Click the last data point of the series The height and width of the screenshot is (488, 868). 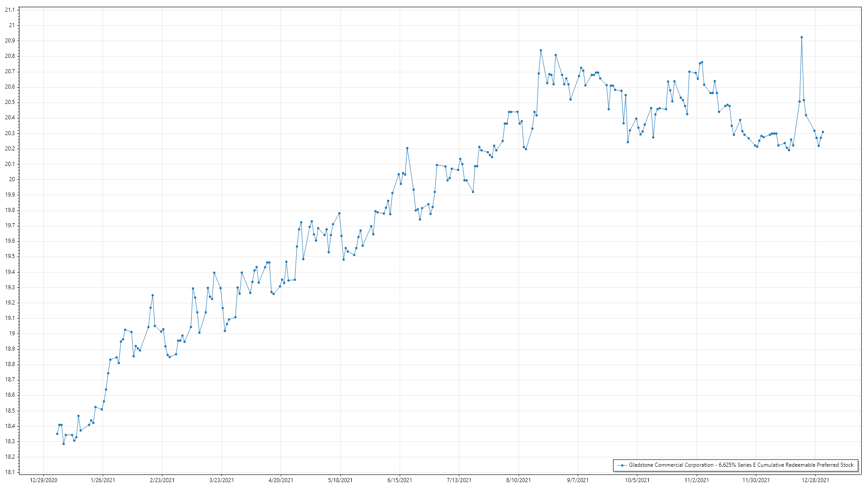click(823, 132)
